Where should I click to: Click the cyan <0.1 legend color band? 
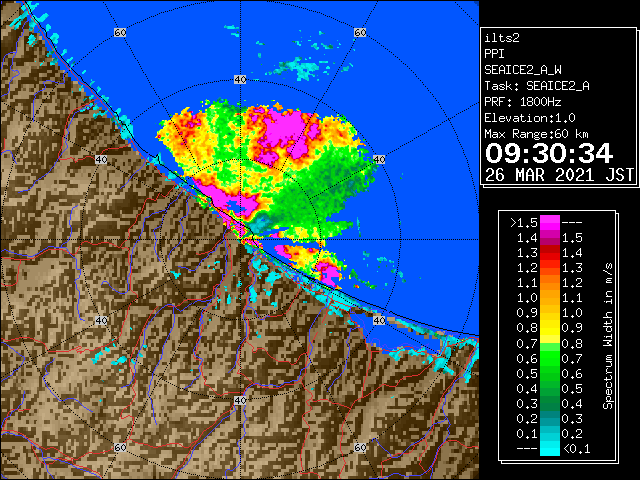549,449
